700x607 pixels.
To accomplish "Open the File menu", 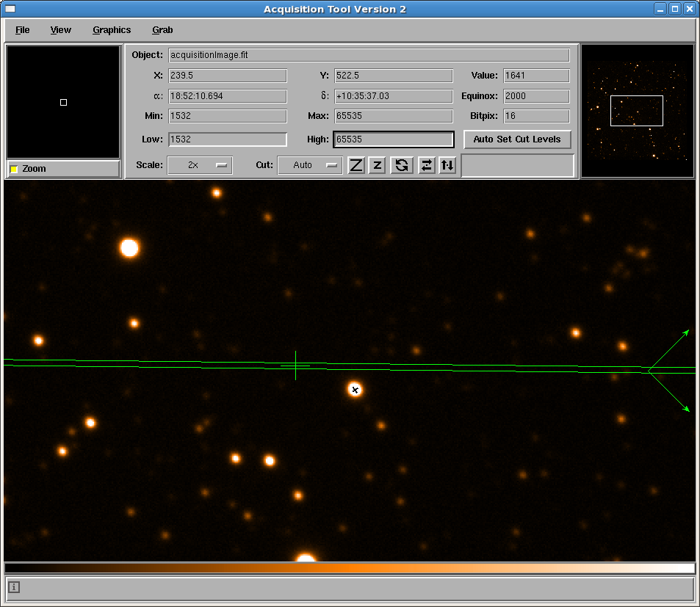I will [x=23, y=30].
